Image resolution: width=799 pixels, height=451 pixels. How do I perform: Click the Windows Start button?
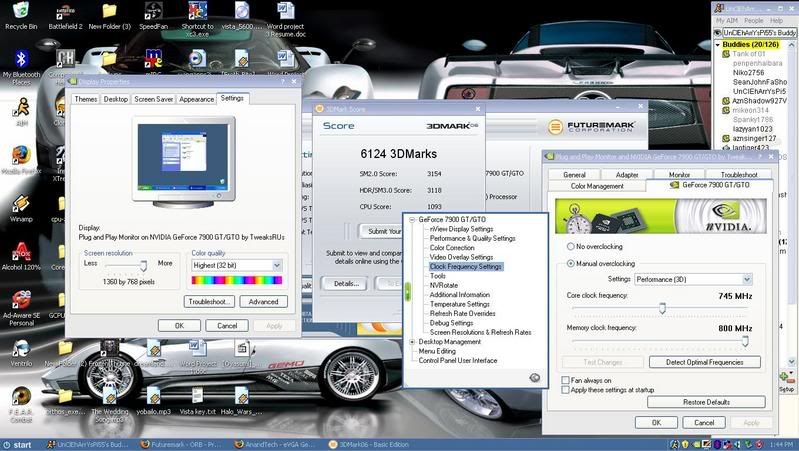17,445
